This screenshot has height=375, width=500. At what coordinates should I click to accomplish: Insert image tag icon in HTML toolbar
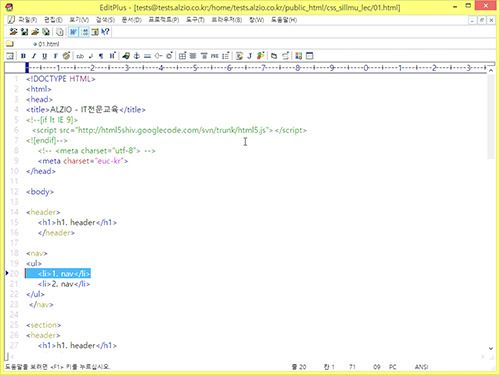click(x=126, y=56)
